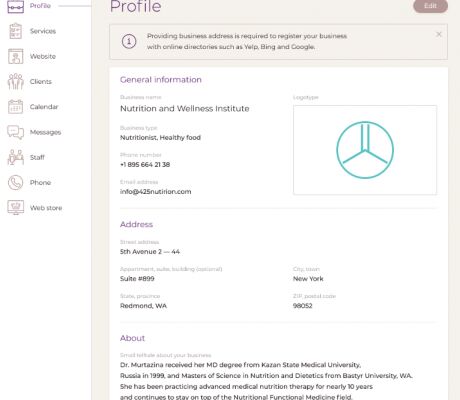Open the Web store monitor icon

tap(15, 208)
